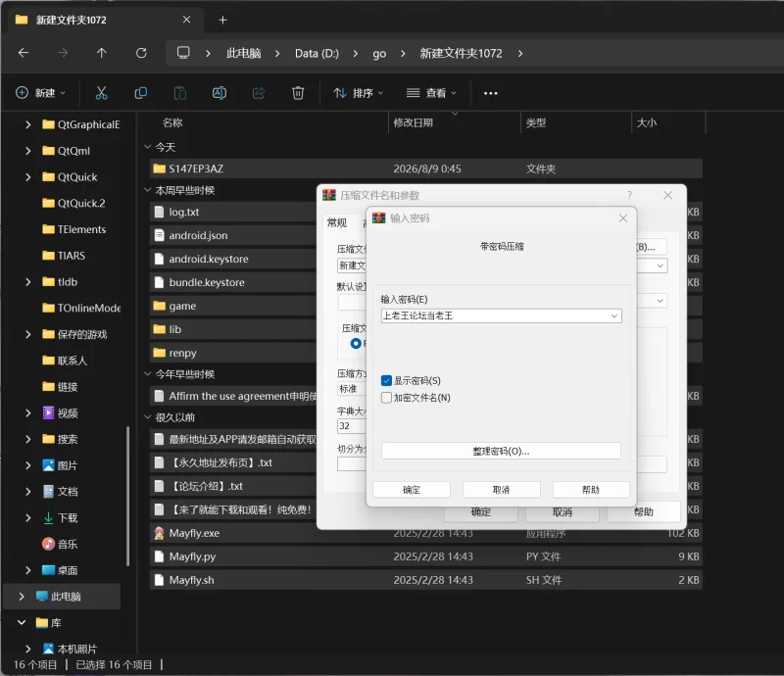Sort by the 名称 column header

click(172, 122)
